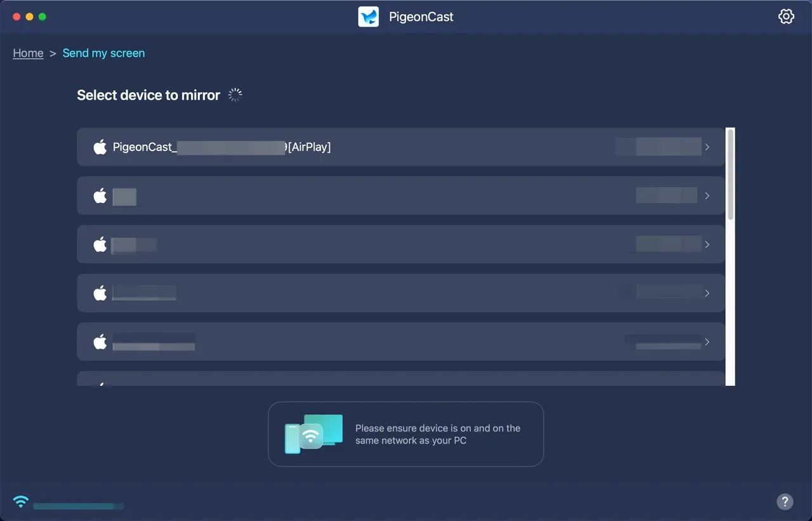812x521 pixels.
Task: Click the PigeonCast title text
Action: (x=421, y=17)
